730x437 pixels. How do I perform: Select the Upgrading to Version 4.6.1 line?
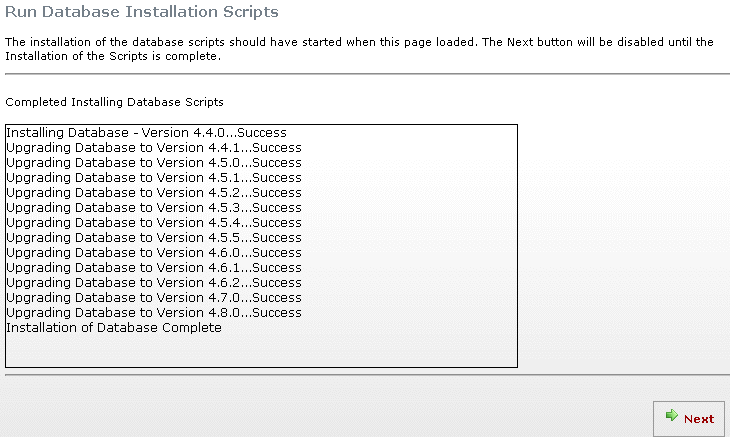[x=154, y=267]
